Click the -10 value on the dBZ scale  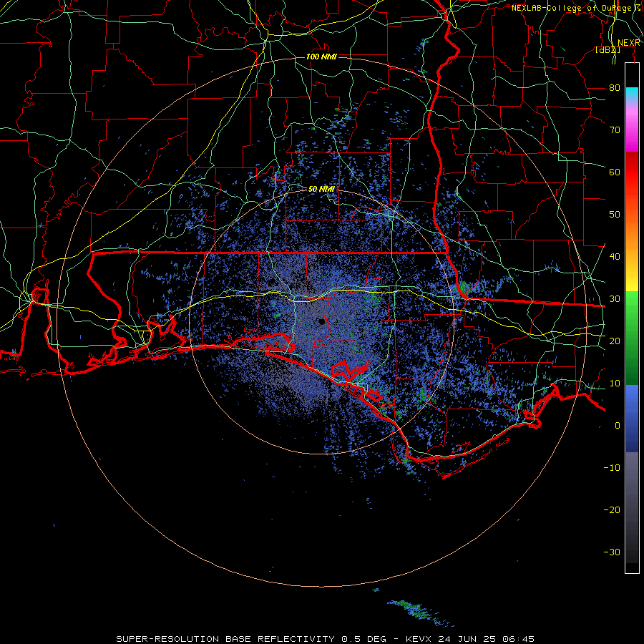612,468
